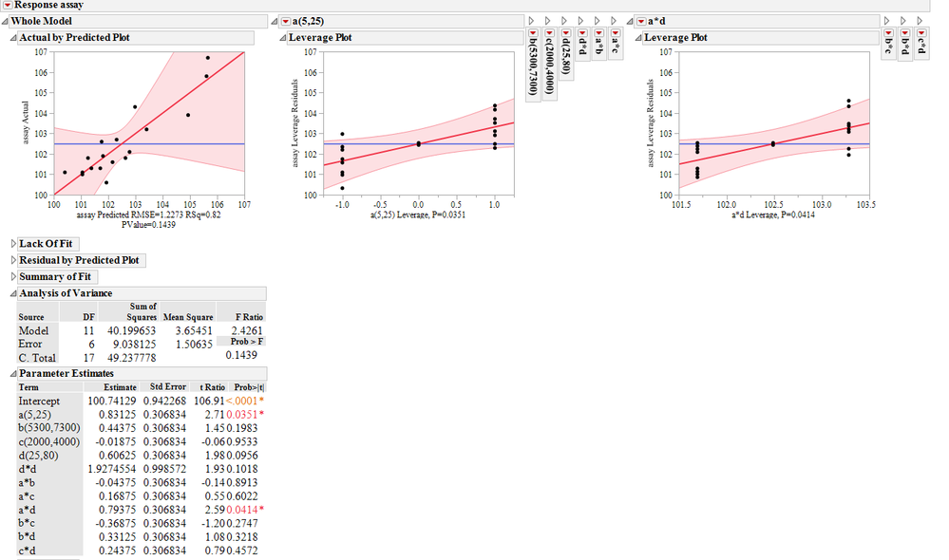Click the Response assay title bar text
This screenshot has height=560, width=949.
[49, 5]
